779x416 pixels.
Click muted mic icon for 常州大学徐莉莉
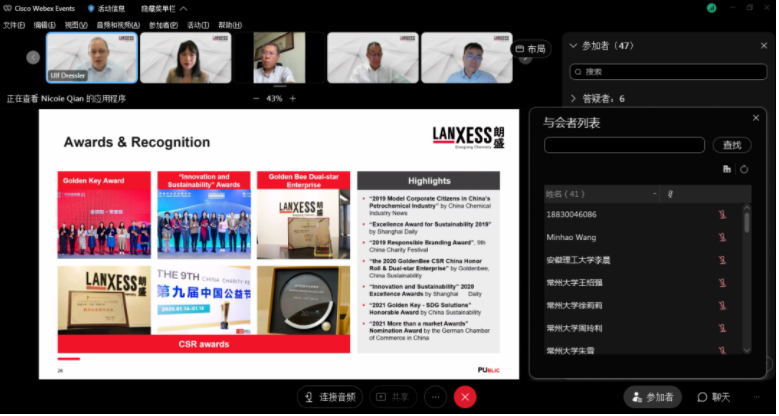click(722, 305)
